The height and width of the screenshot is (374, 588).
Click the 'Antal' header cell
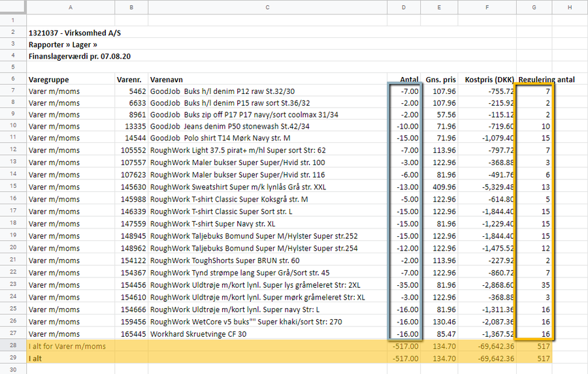(409, 80)
